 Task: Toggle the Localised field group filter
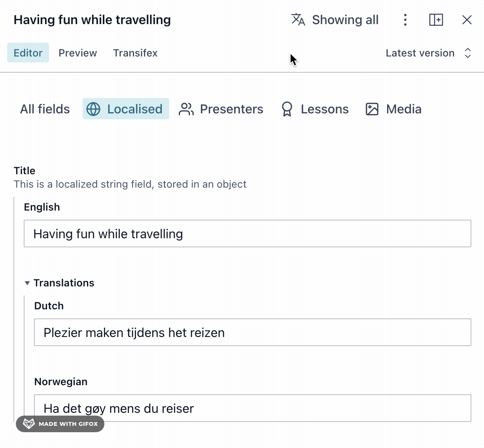(126, 109)
